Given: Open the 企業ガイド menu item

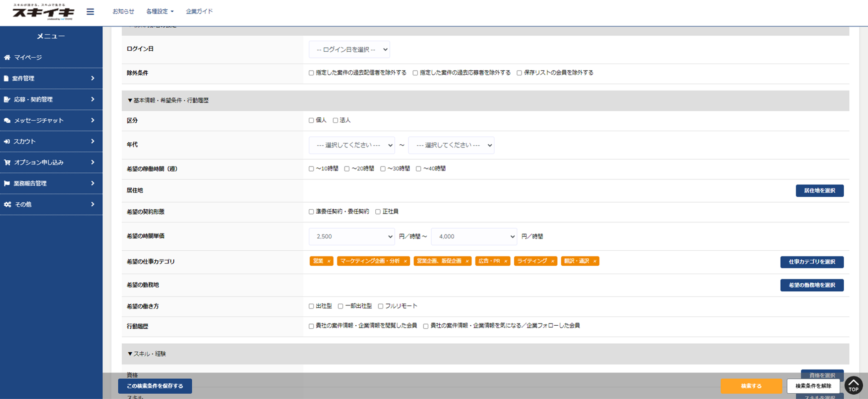Looking at the screenshot, I should coord(199,11).
